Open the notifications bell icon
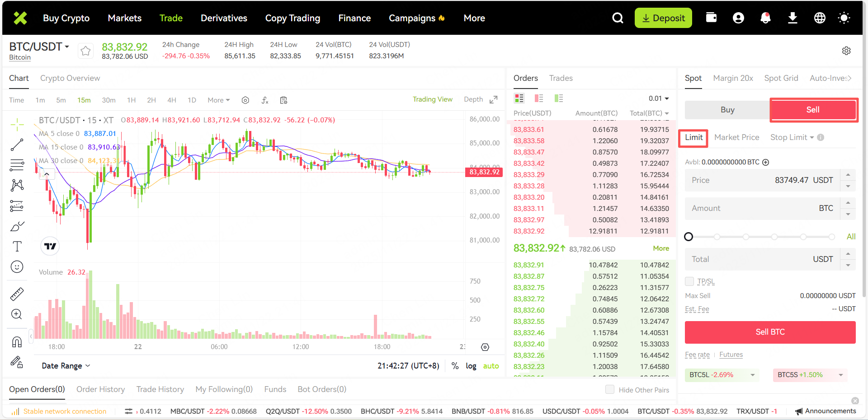 pyautogui.click(x=765, y=18)
